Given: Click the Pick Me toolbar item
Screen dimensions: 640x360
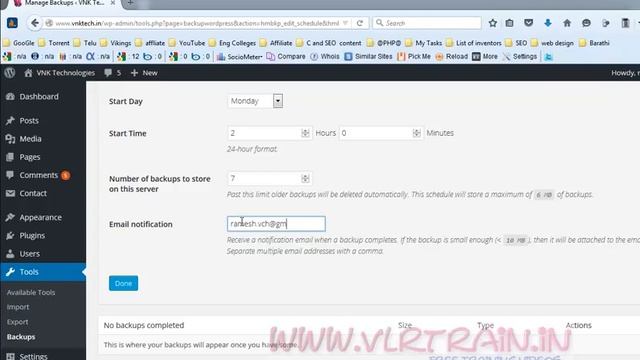Looking at the screenshot, I should (x=414, y=57).
